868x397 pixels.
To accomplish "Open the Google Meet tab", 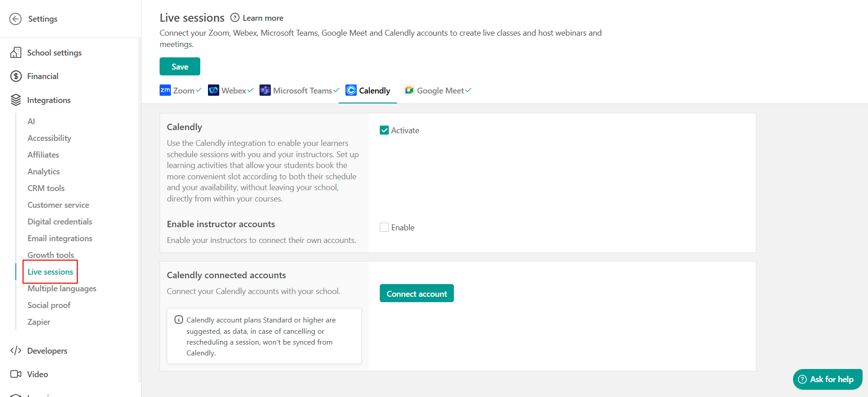I will (x=438, y=91).
